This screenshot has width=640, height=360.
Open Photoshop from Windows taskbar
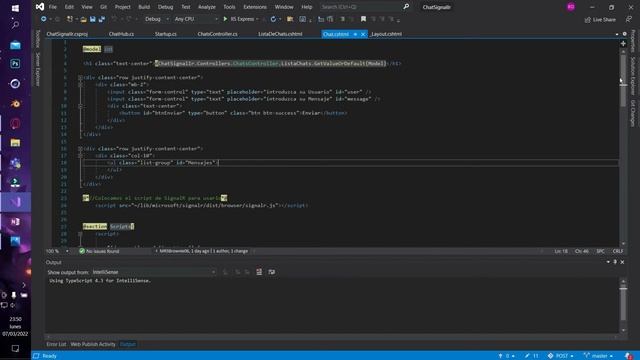(x=15, y=64)
